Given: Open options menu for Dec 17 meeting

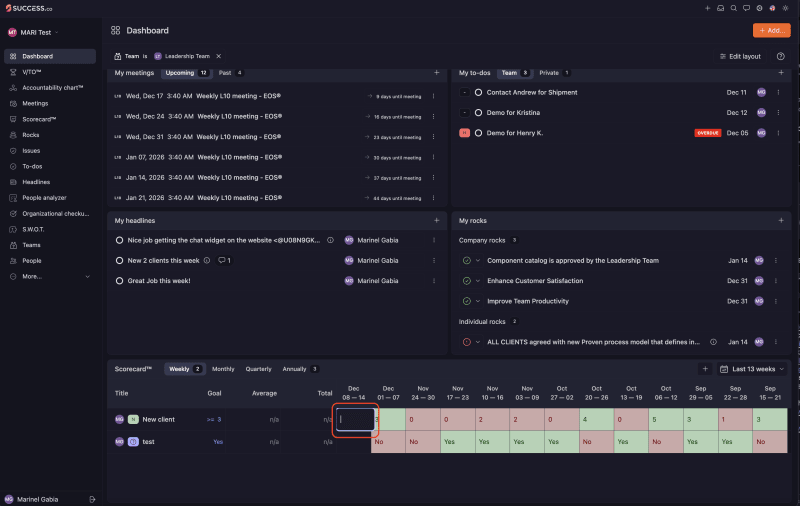Looking at the screenshot, I should coord(434,96).
